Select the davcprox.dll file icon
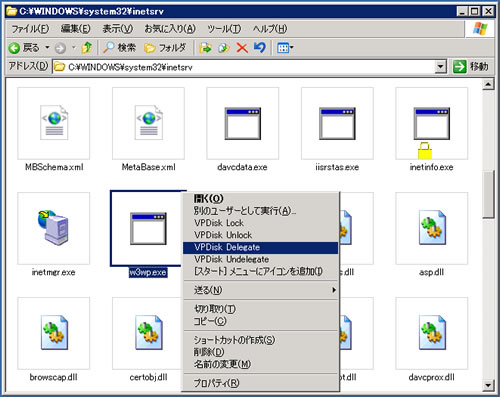500x397 pixels. point(432,333)
